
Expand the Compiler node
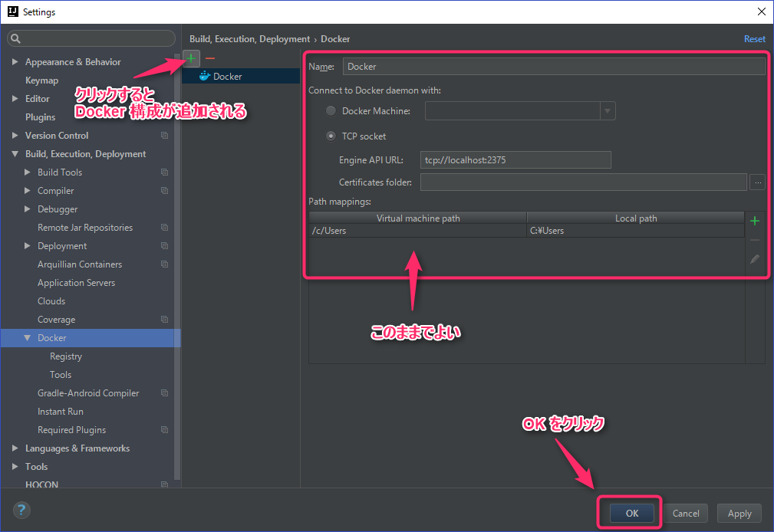27,191
